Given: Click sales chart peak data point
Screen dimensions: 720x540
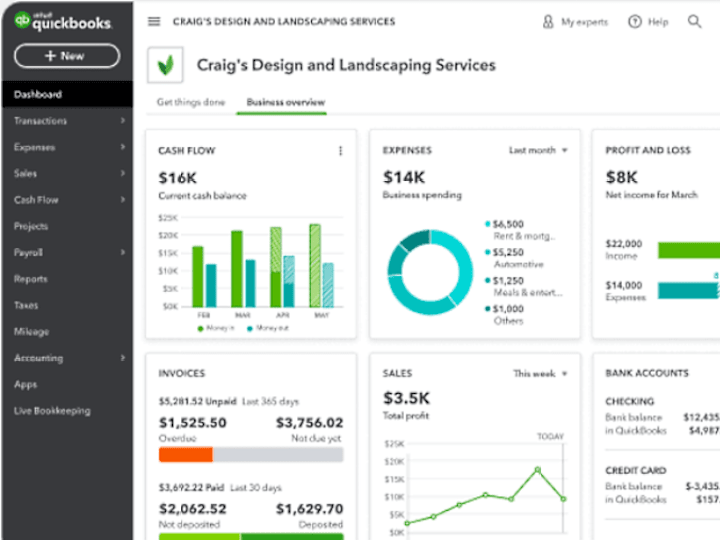Looking at the screenshot, I should tap(538, 470).
